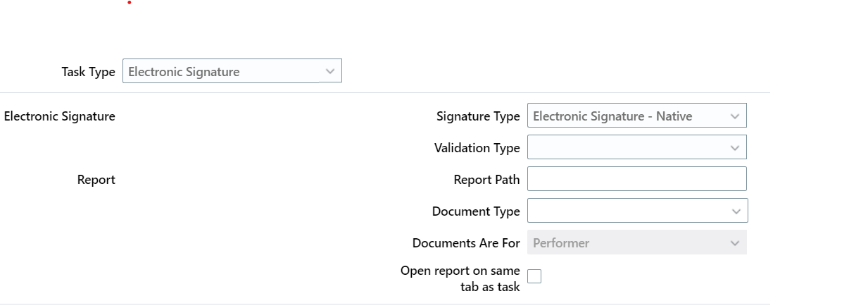
Task: Open the empty Document Type combo box
Action: [638, 211]
